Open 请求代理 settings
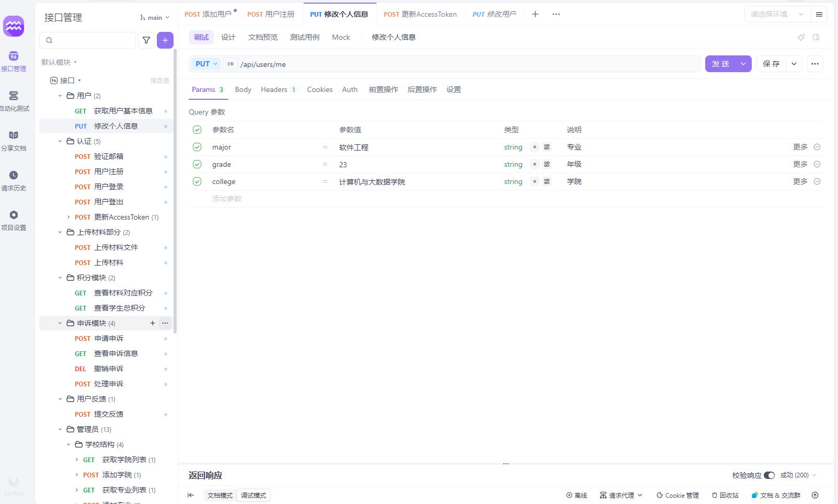 click(x=621, y=495)
